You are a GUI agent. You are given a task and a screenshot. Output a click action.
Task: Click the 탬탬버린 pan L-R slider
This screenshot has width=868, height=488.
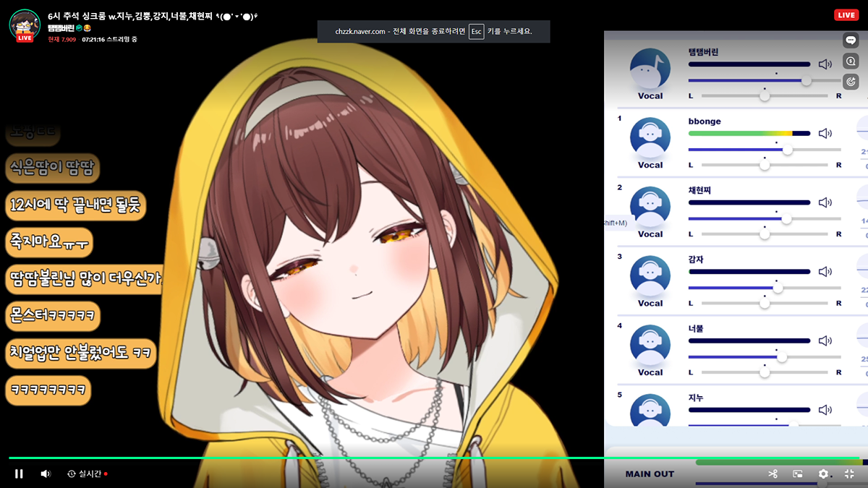click(765, 95)
